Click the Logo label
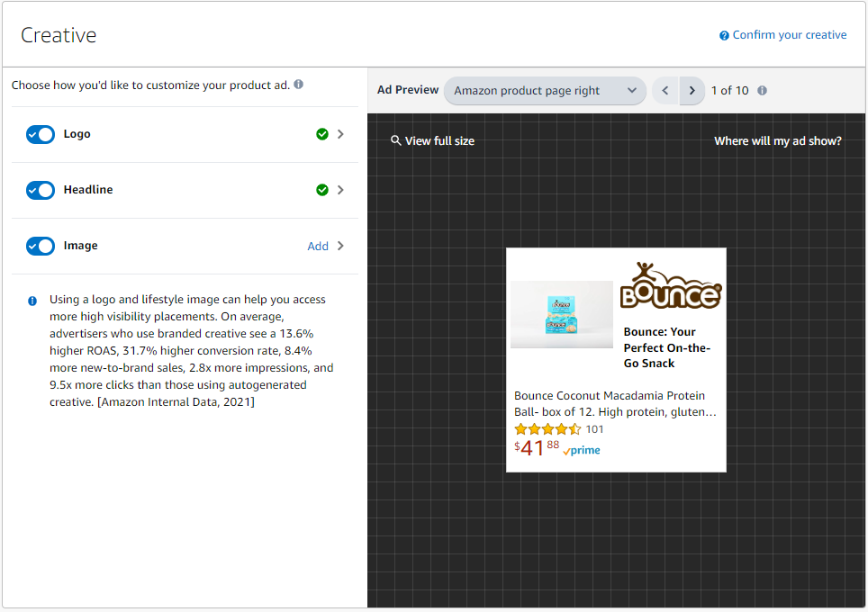This screenshot has height=612, width=868. pyautogui.click(x=77, y=134)
